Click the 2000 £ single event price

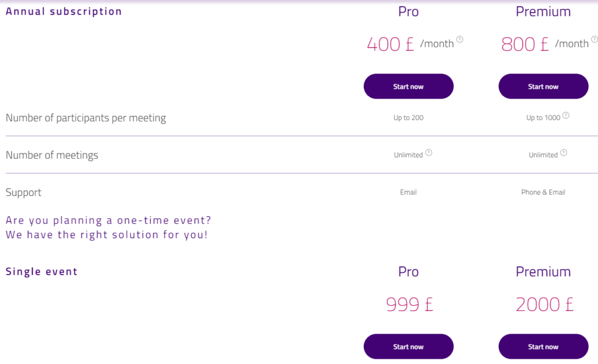pos(545,304)
